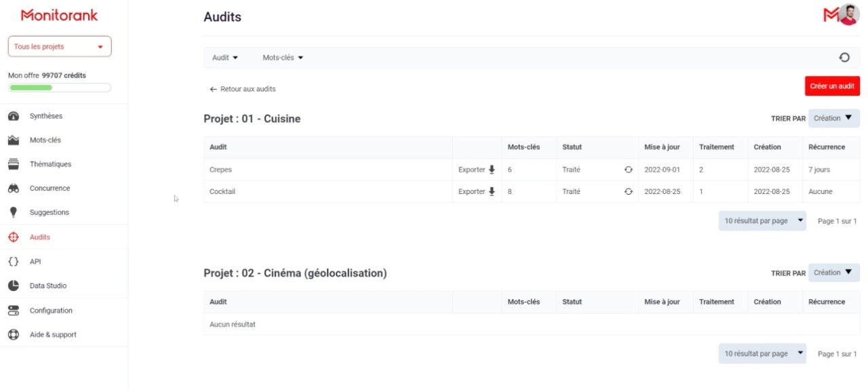868x390 pixels.
Task: Select Audits menu item
Action: click(x=40, y=237)
